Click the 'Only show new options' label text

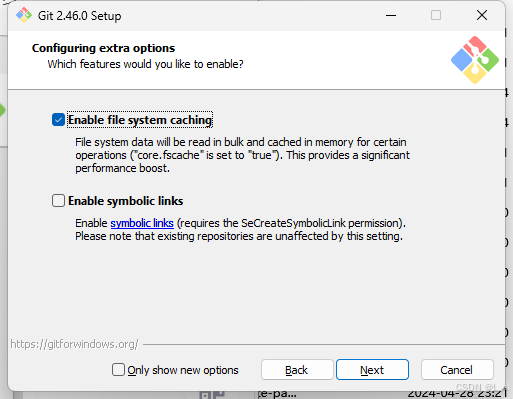point(183,370)
